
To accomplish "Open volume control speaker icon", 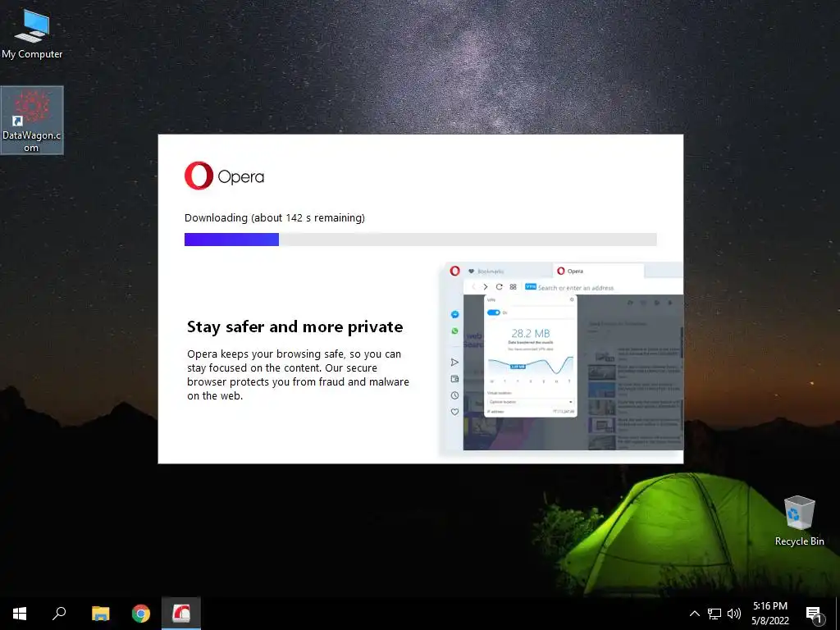I will [734, 614].
